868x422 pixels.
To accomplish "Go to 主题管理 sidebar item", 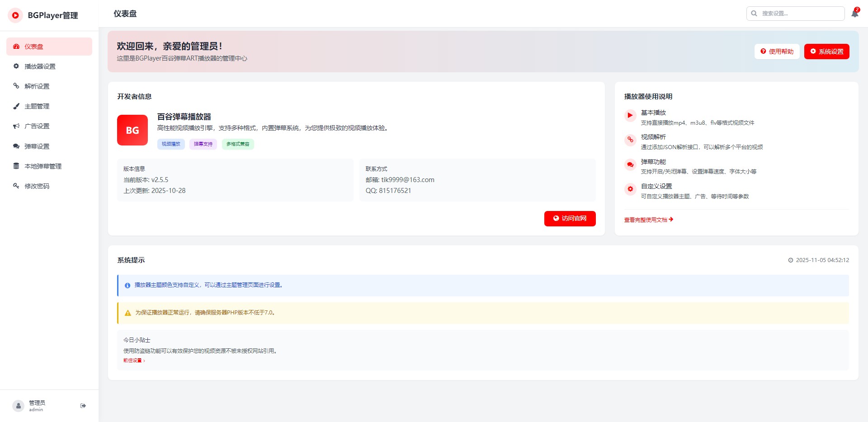I will coord(37,106).
